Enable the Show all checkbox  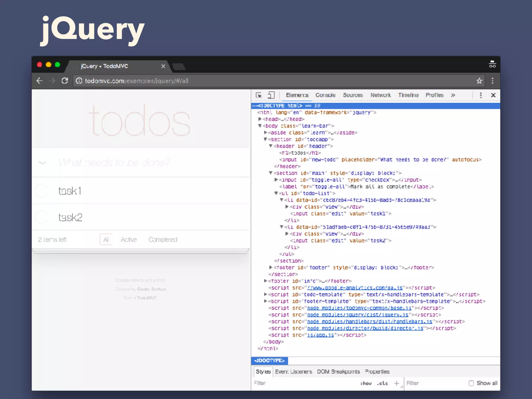[x=471, y=383]
